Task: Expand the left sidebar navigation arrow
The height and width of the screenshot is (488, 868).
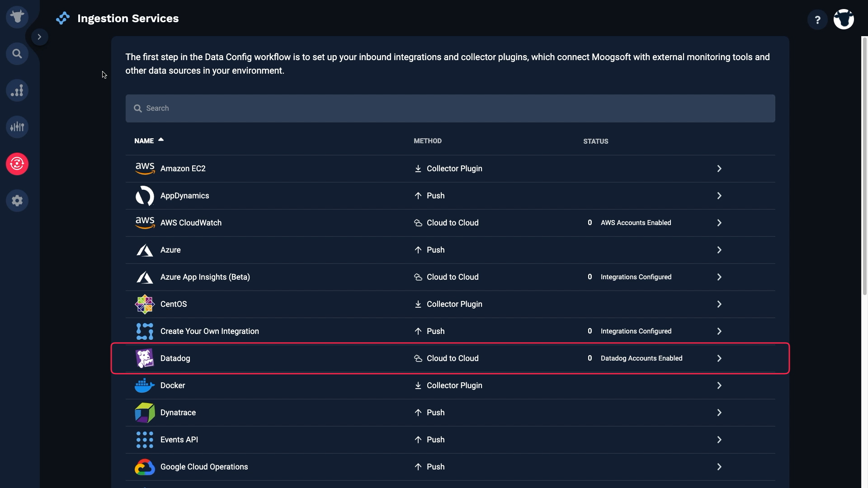Action: 40,37
